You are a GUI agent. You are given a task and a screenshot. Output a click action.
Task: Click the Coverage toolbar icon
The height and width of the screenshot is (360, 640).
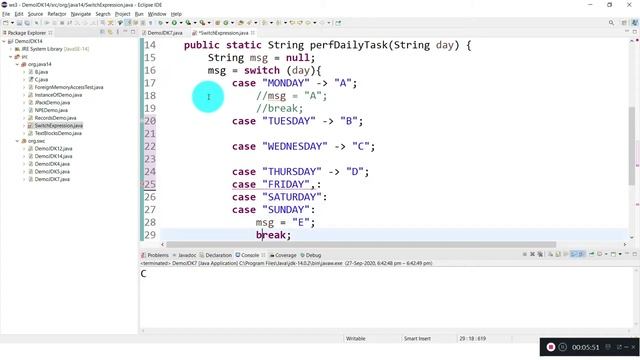(188, 23)
